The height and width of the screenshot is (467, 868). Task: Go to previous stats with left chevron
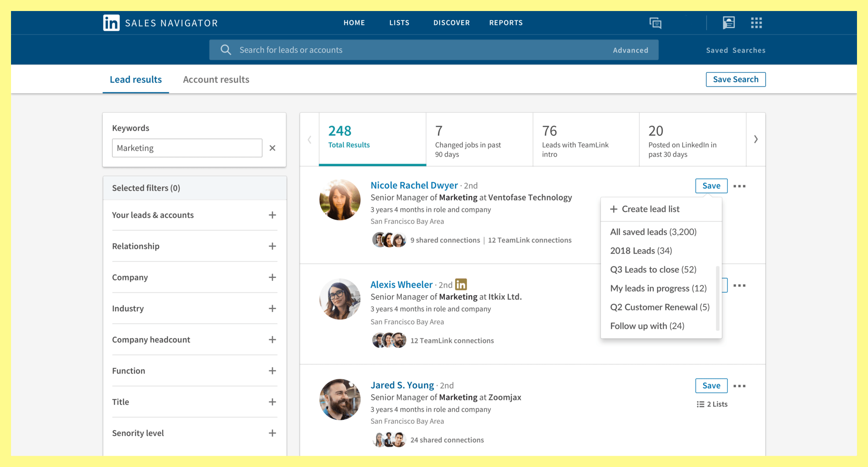(x=309, y=139)
